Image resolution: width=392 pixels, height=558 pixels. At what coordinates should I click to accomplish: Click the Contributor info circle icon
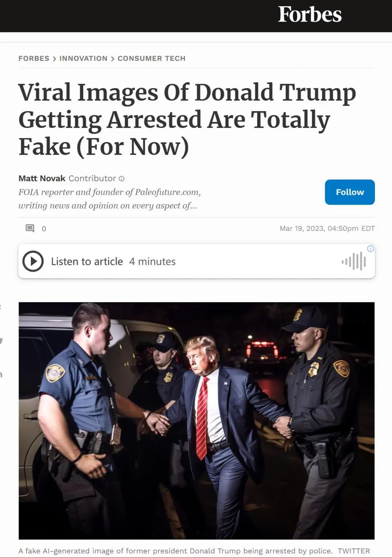point(122,179)
